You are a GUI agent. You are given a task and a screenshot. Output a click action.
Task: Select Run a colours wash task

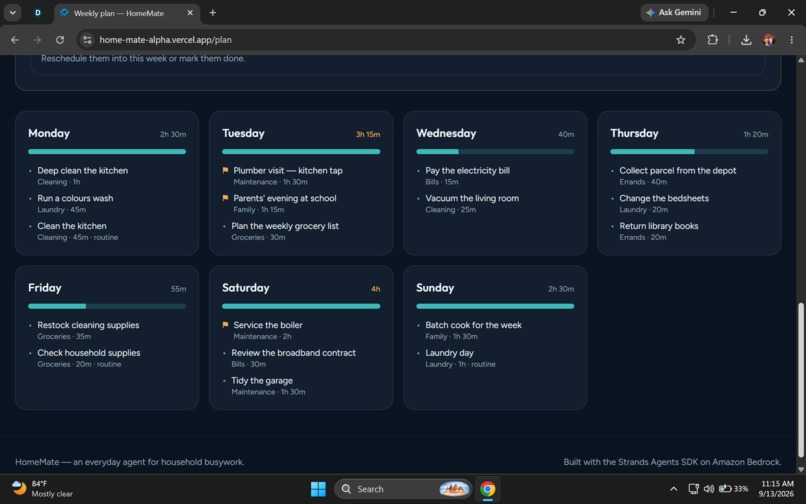click(x=75, y=198)
